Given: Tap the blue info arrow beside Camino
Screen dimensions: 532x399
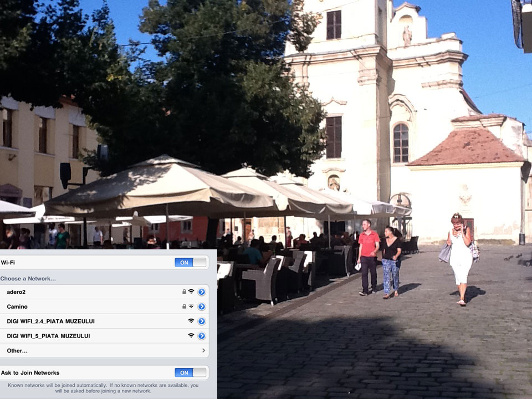Looking at the screenshot, I should tap(201, 306).
